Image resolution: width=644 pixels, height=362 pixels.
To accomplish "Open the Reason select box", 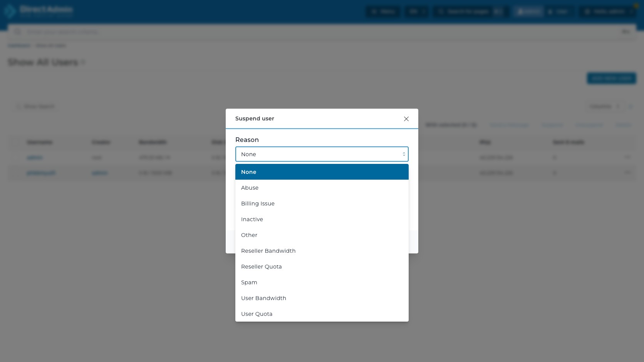I will (x=322, y=154).
